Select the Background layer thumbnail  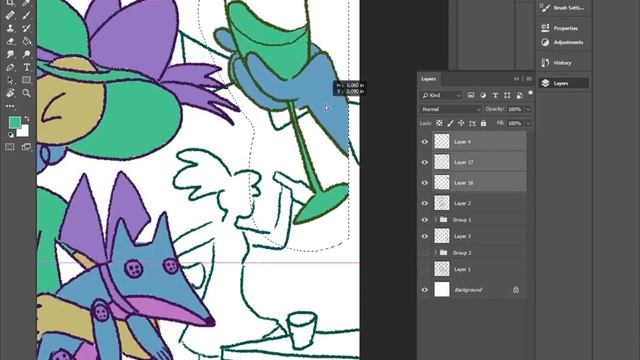coord(442,290)
